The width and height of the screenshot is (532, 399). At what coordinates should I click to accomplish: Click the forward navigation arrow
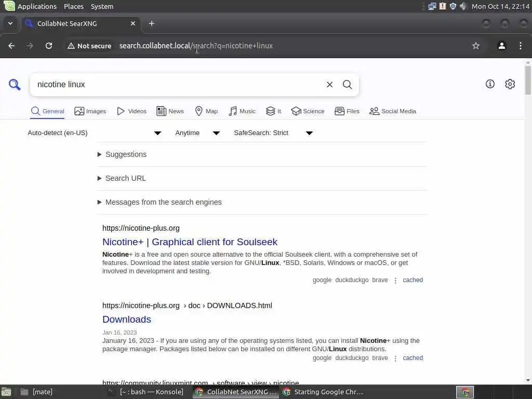30,46
